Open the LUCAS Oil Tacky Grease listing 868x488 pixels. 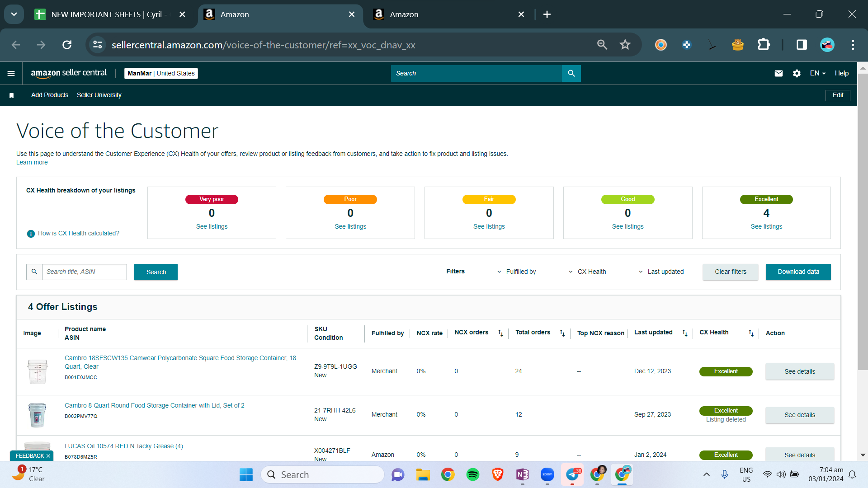click(x=124, y=446)
